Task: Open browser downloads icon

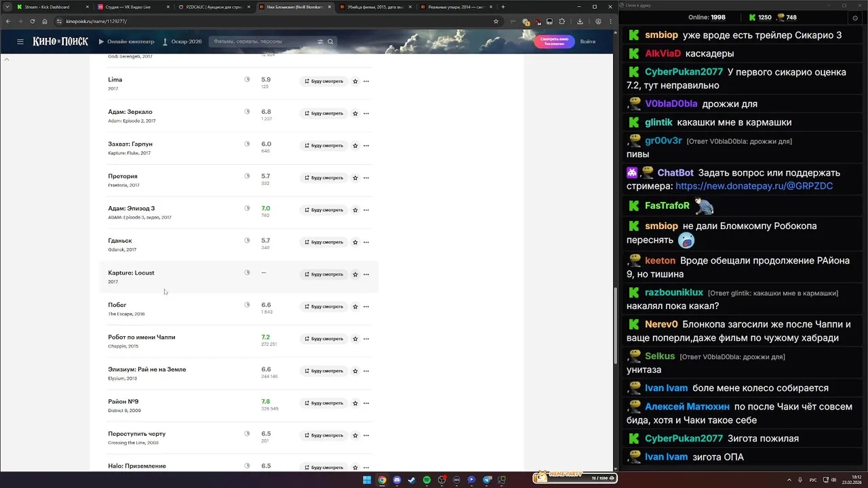Action: point(580,21)
